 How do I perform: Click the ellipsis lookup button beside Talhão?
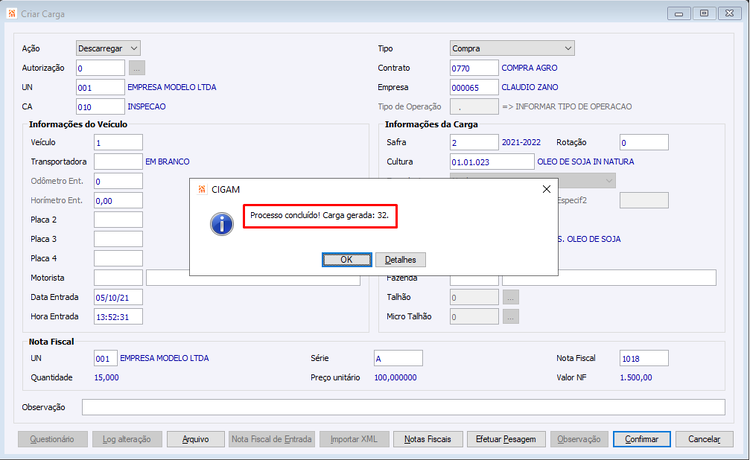click(510, 297)
